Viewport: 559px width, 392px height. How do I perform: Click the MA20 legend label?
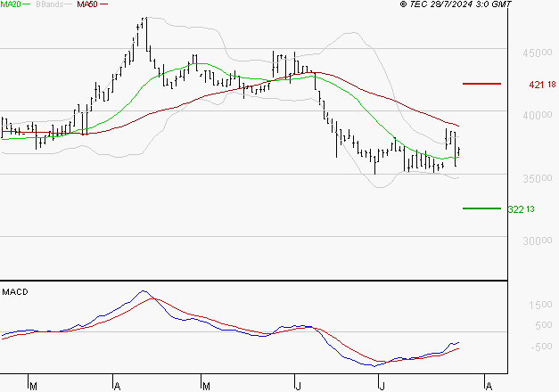tap(11, 4)
